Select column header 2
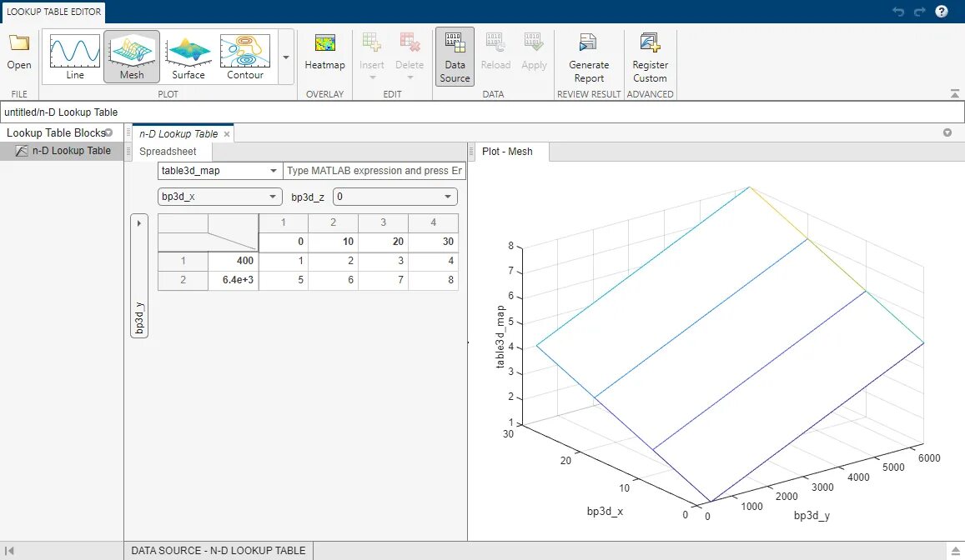Image resolution: width=965 pixels, height=560 pixels. pyautogui.click(x=333, y=222)
